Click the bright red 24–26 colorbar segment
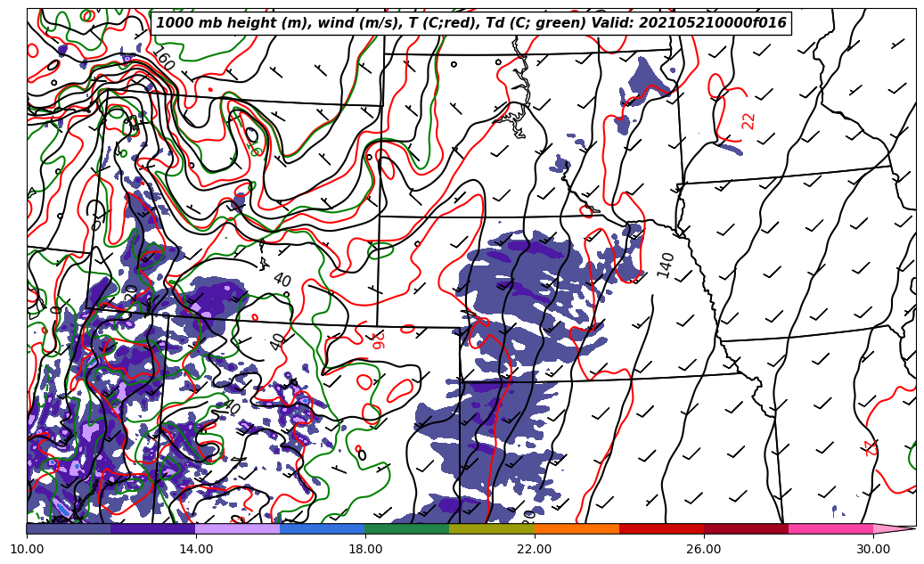The width and height of the screenshot is (924, 564). point(661,528)
